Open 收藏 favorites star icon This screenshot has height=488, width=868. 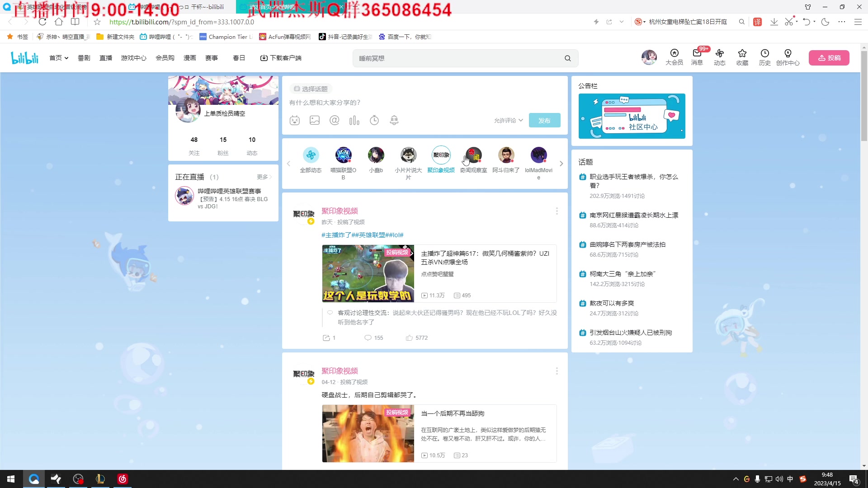[742, 57]
